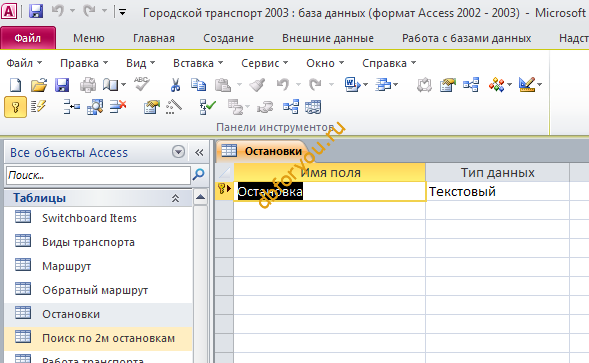The height and width of the screenshot is (363, 589).
Task: Click the Insert Rows icon
Action: tap(71, 107)
